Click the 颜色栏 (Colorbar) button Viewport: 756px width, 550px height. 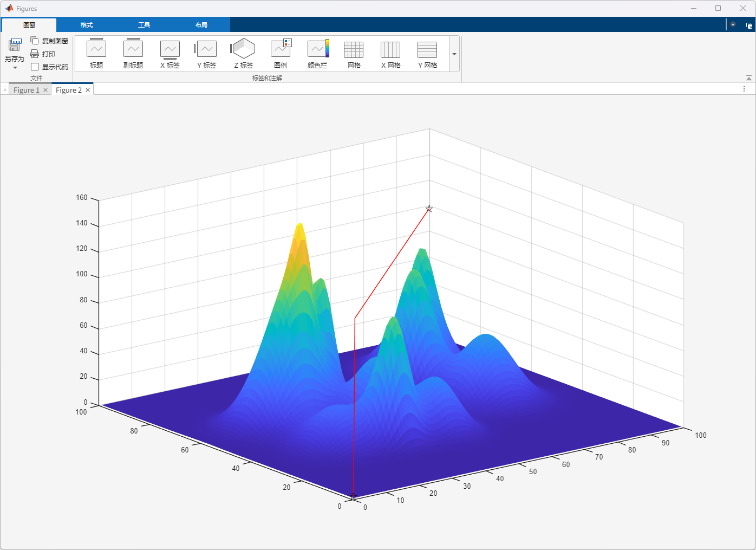pyautogui.click(x=317, y=49)
